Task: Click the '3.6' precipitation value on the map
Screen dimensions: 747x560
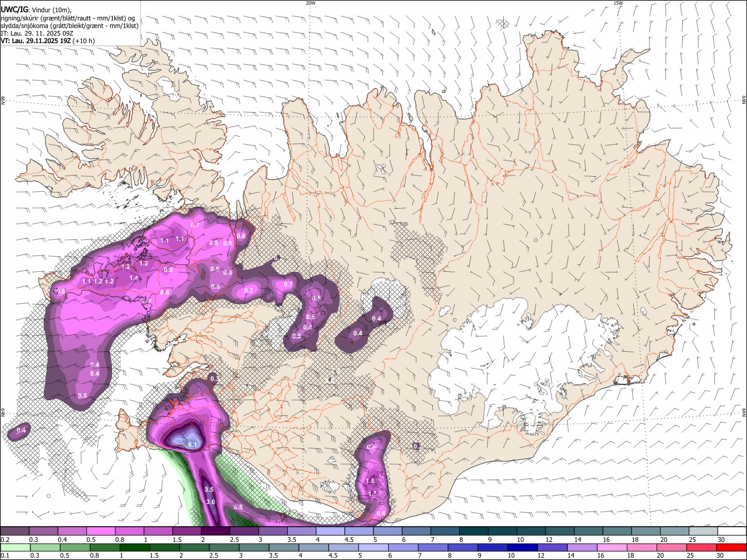Action: [211, 502]
